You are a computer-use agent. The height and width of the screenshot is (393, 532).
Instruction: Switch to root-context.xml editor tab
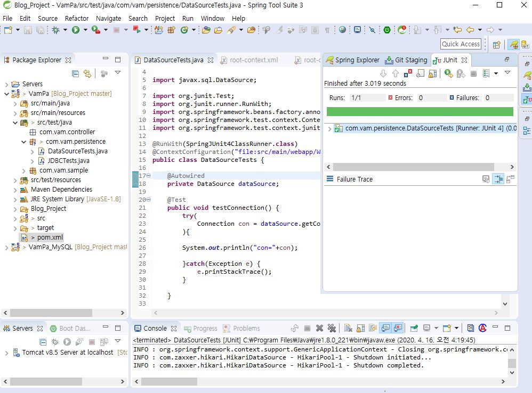249,60
